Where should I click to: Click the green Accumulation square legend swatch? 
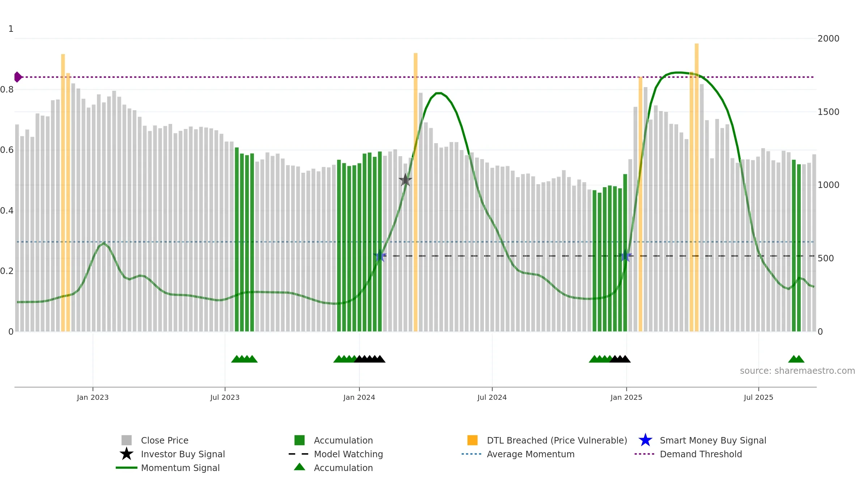[x=299, y=440]
